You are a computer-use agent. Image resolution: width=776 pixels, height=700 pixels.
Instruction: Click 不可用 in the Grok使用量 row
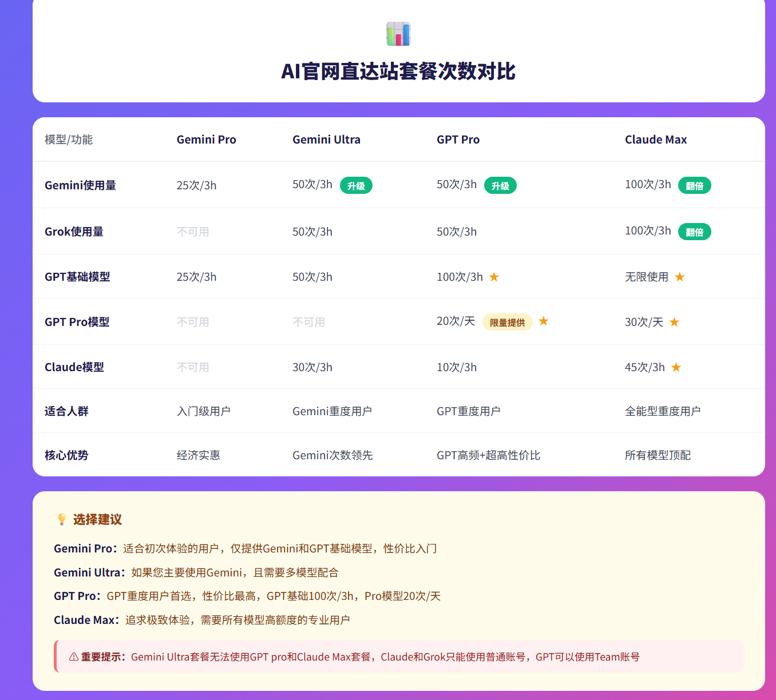(x=193, y=232)
